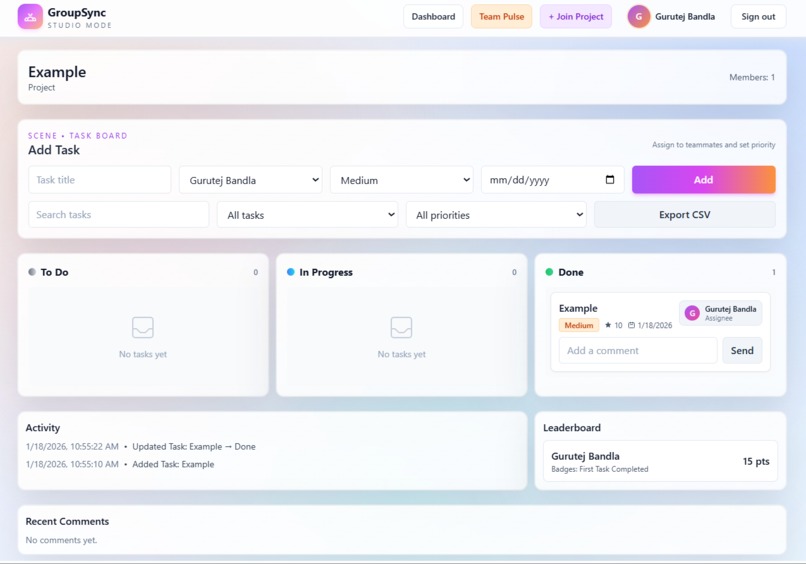Click the grey To Do status dot
The width and height of the screenshot is (806, 564).
point(32,272)
